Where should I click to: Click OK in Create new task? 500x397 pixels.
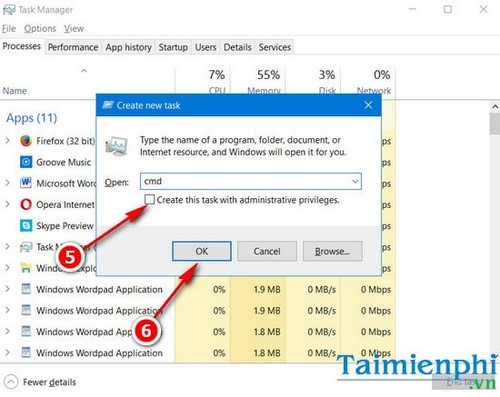pos(202,251)
